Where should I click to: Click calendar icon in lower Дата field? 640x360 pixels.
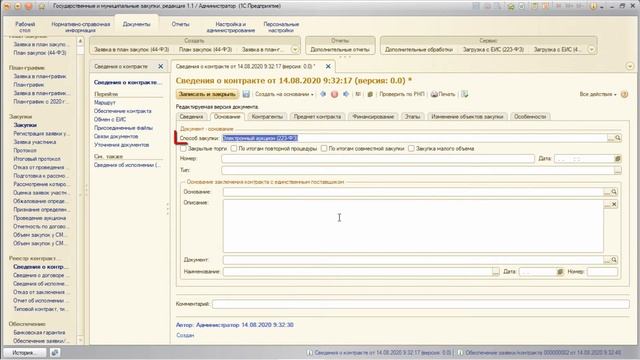coord(560,271)
